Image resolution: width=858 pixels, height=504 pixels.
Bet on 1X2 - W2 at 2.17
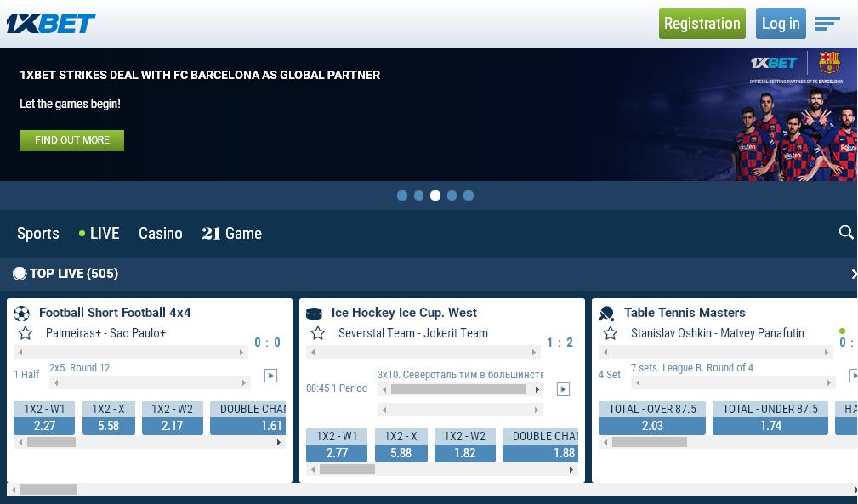(x=173, y=418)
